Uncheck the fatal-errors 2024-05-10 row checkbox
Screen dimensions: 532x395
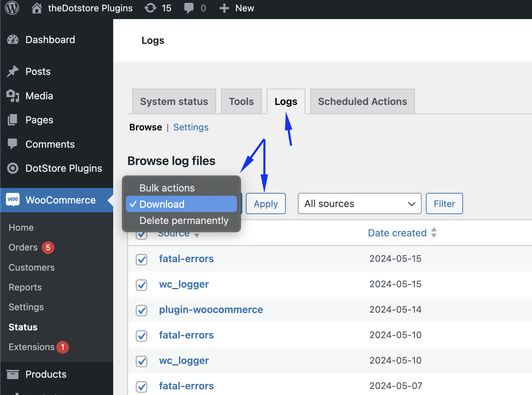[141, 336]
